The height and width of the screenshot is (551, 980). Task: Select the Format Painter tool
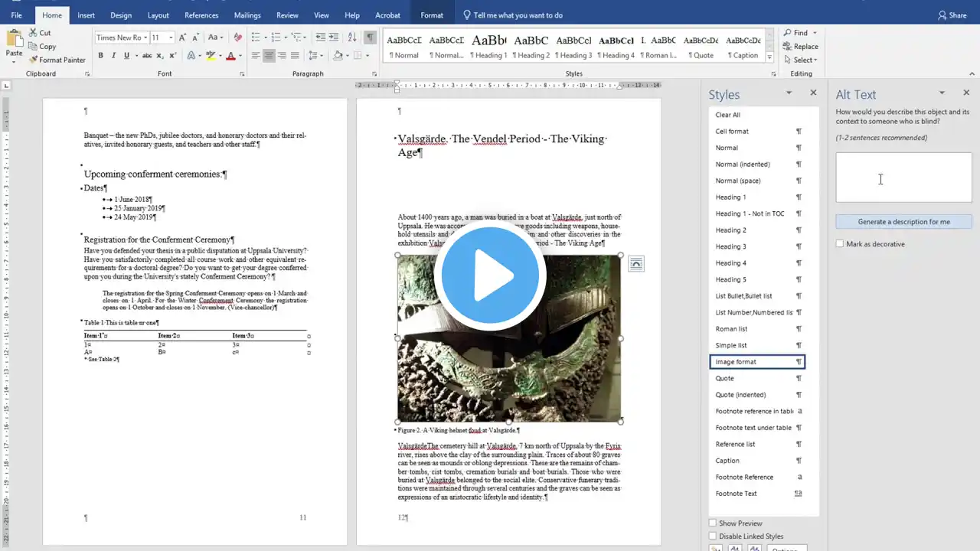tap(57, 60)
